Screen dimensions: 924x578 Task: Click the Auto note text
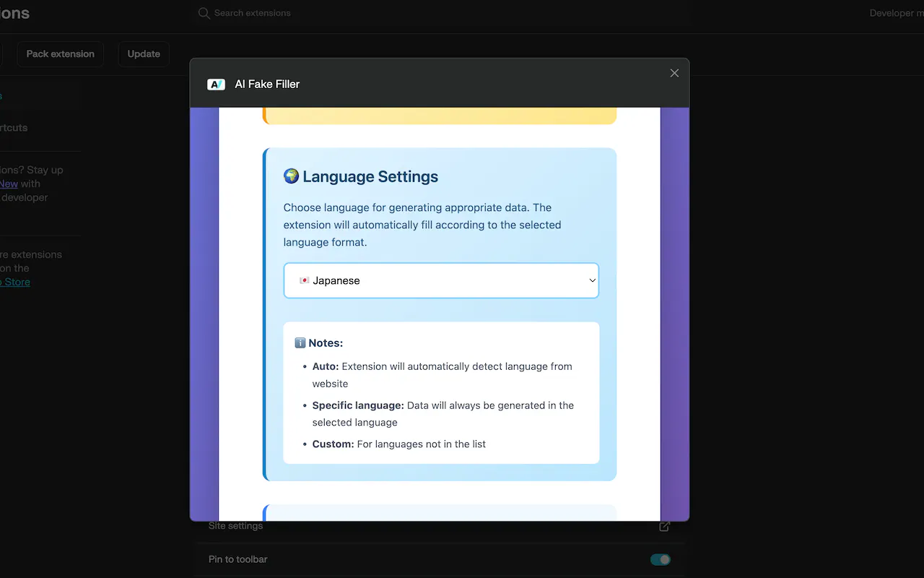(442, 375)
